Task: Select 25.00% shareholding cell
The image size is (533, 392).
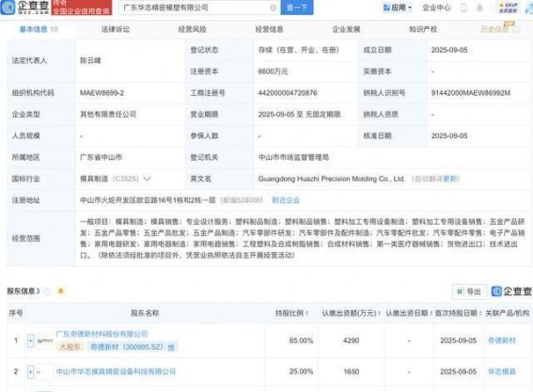Action: coord(301,371)
